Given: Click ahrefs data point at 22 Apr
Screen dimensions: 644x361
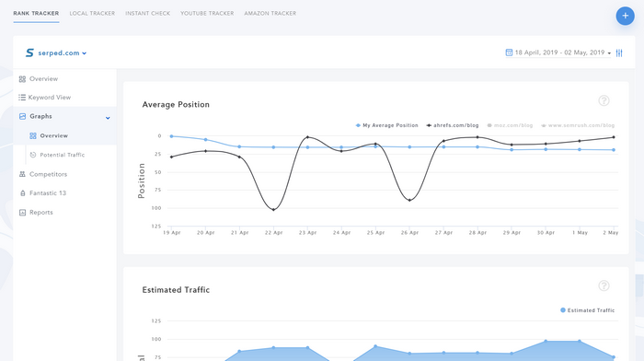Looking at the screenshot, I should point(273,210).
